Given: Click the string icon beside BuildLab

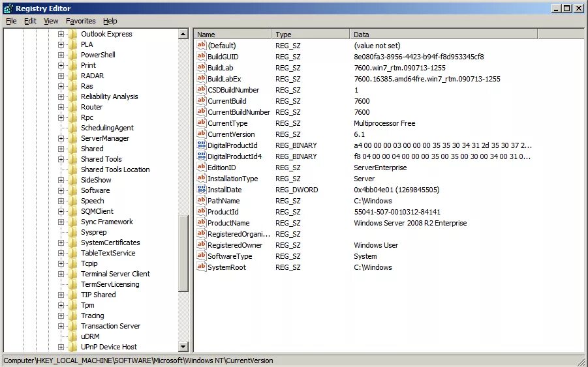Looking at the screenshot, I should pos(202,67).
